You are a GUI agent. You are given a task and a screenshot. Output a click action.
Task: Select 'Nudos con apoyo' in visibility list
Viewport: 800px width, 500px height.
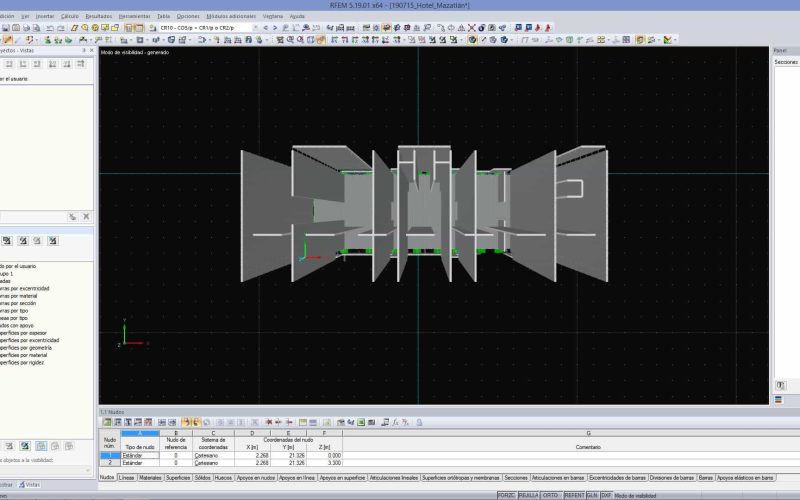tap(17, 326)
